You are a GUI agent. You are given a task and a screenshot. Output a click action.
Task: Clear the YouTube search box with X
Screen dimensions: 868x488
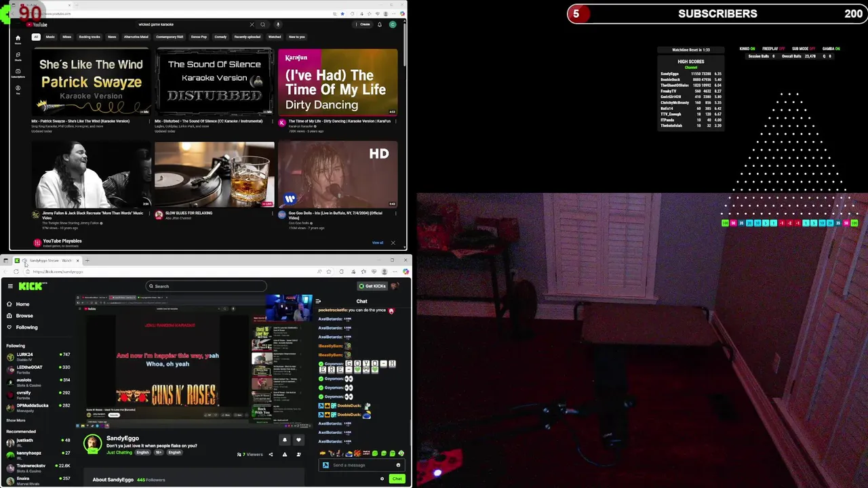pyautogui.click(x=252, y=24)
